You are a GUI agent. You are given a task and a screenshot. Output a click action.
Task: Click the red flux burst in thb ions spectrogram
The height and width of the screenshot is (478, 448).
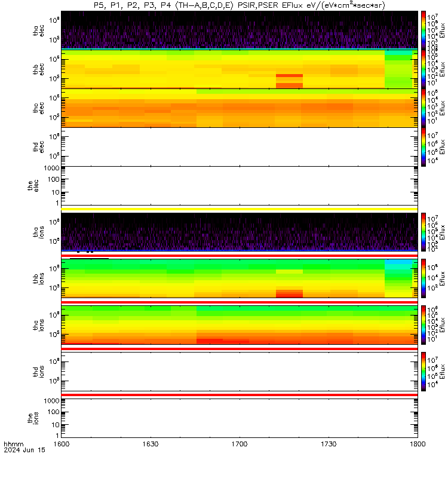[289, 294]
